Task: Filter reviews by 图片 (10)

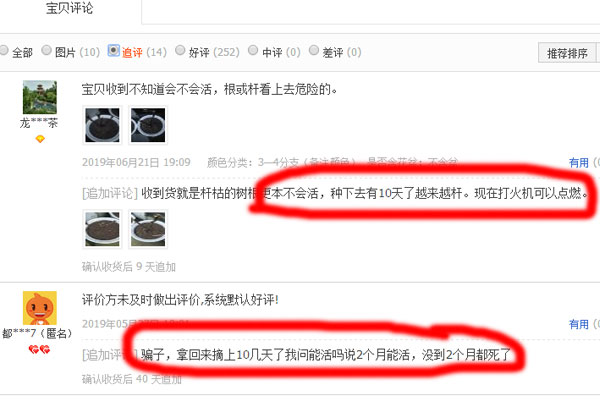Action: coord(46,50)
